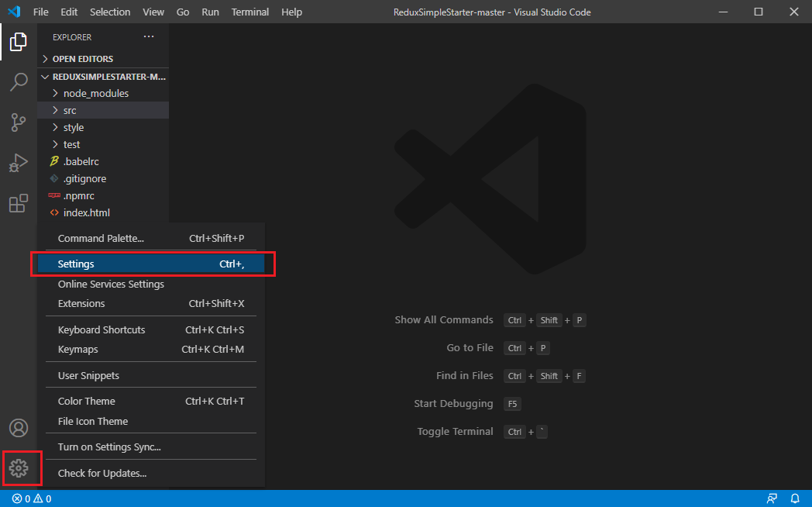Open the Edit menu
Viewport: 812px width, 507px height.
69,12
